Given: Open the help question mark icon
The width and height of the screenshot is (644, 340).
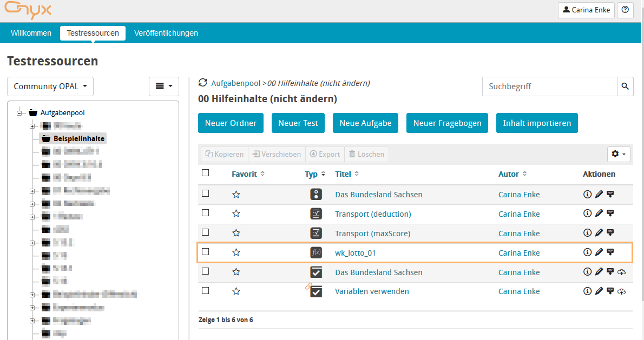Looking at the screenshot, I should point(625,10).
